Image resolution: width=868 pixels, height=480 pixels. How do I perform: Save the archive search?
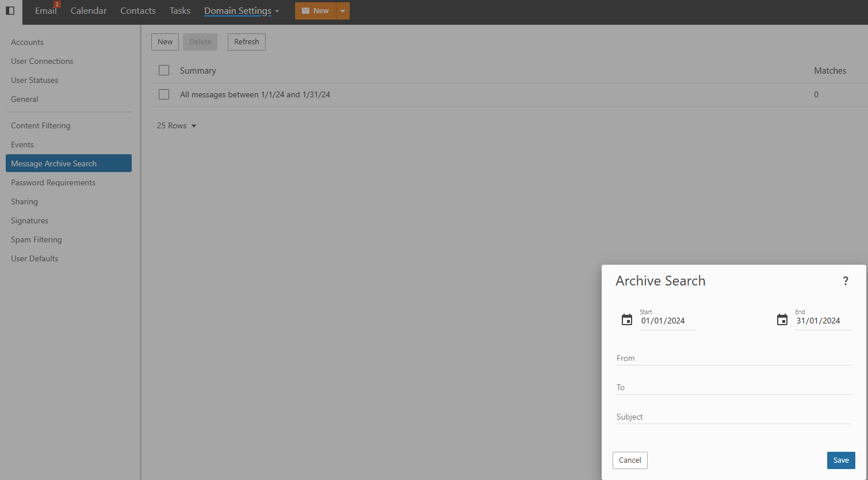tap(840, 460)
